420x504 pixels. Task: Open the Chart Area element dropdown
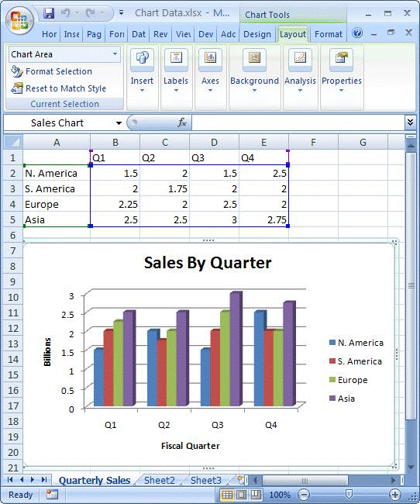pyautogui.click(x=115, y=54)
